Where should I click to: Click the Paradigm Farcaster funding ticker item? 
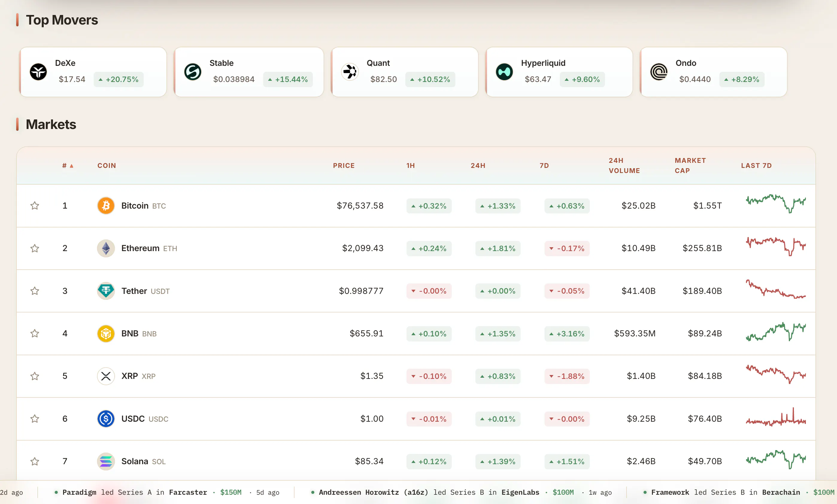tap(166, 492)
